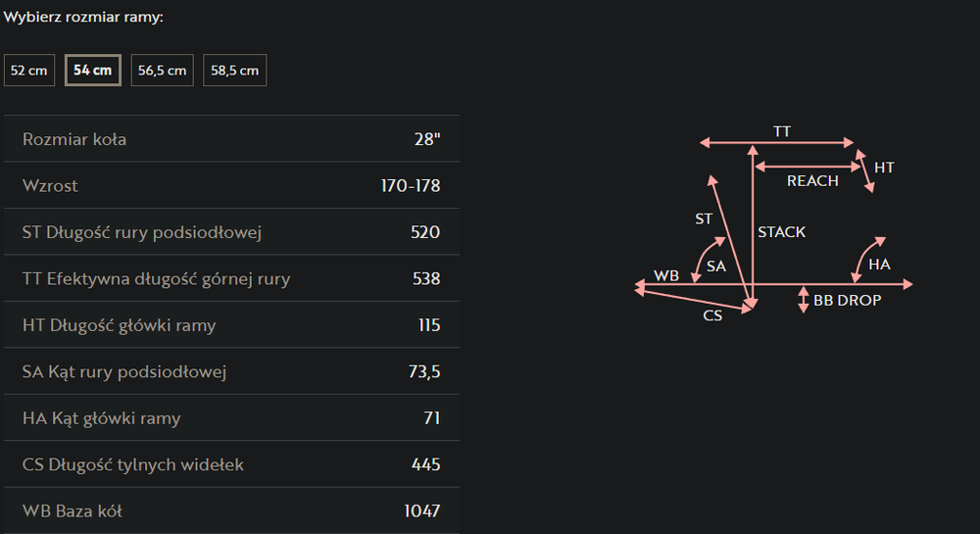980x534 pixels.
Task: Select the 52 cm frame size
Action: click(29, 71)
